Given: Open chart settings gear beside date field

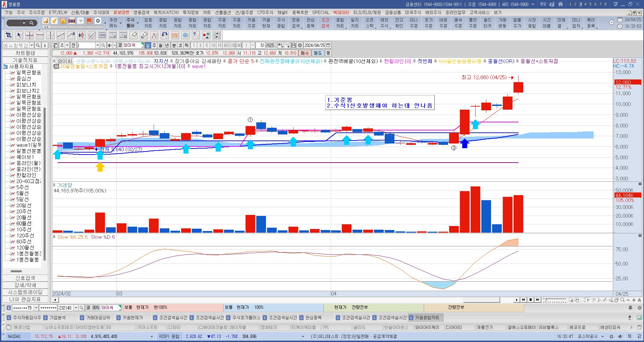Looking at the screenshot, I should click(300, 45).
